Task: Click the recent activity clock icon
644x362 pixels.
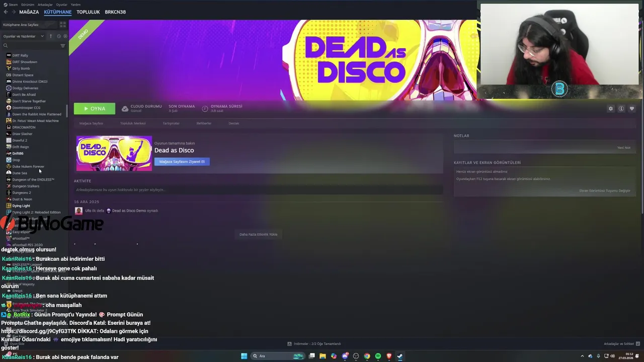Action: pyautogui.click(x=59, y=36)
